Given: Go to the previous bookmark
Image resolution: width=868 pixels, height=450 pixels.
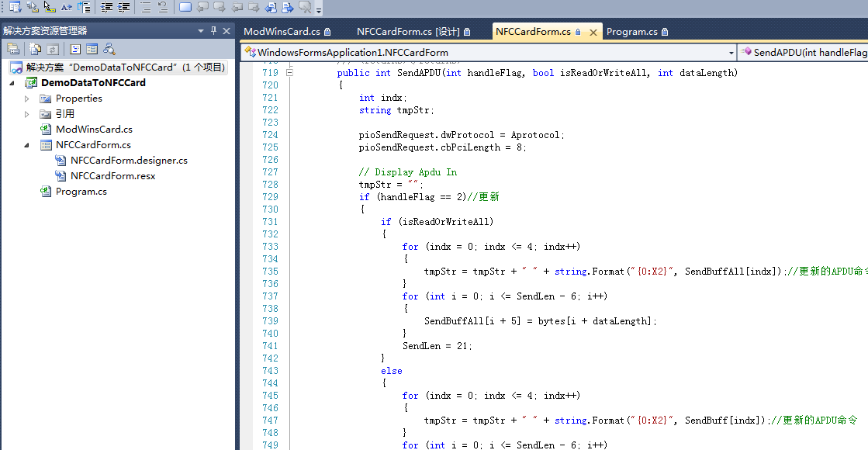Looking at the screenshot, I should (x=202, y=7).
